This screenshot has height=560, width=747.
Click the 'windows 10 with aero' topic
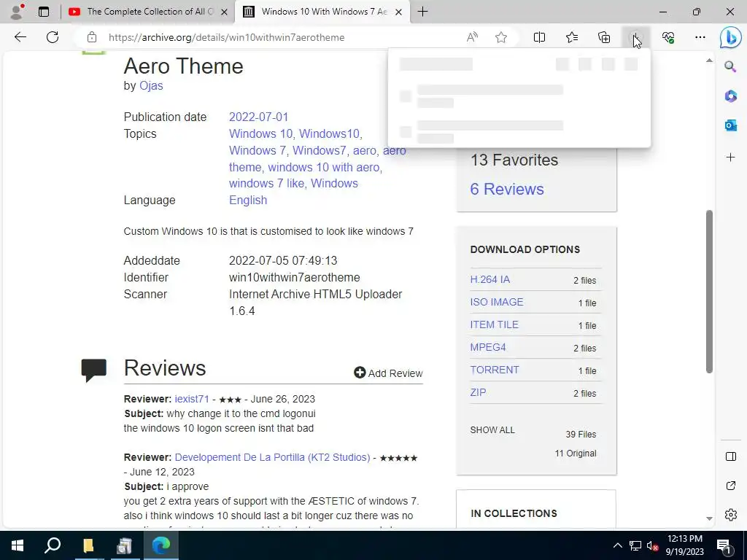(323, 167)
